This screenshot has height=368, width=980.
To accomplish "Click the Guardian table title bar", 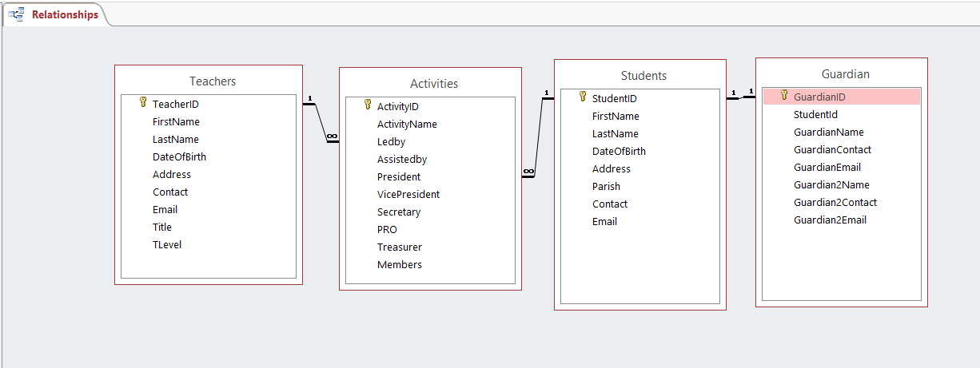I will click(x=845, y=74).
